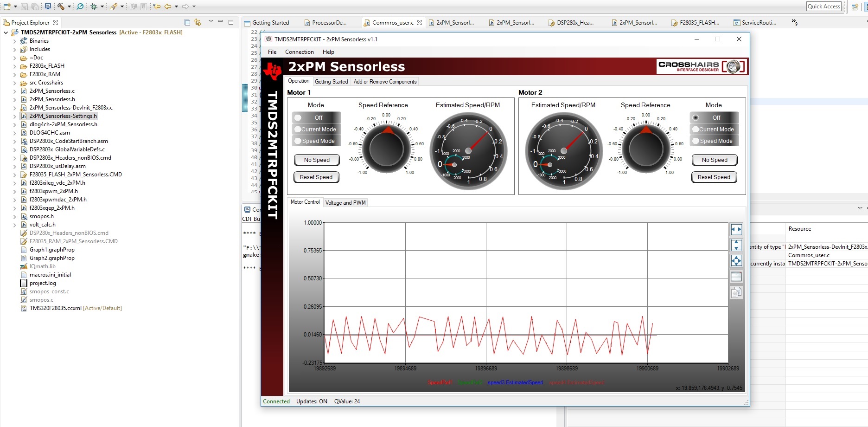Click the Back navigation arrow
Screen dimensions: 868x427
click(x=168, y=6)
